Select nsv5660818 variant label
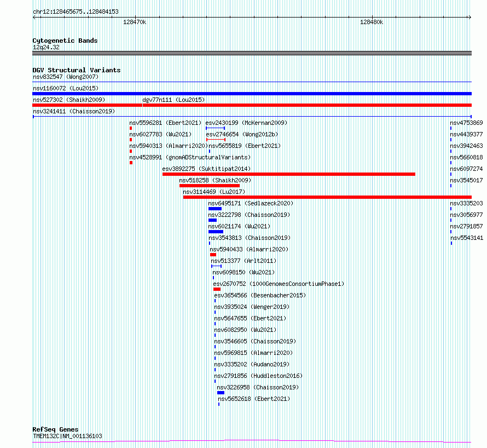This screenshot has width=487, height=448. [467, 157]
